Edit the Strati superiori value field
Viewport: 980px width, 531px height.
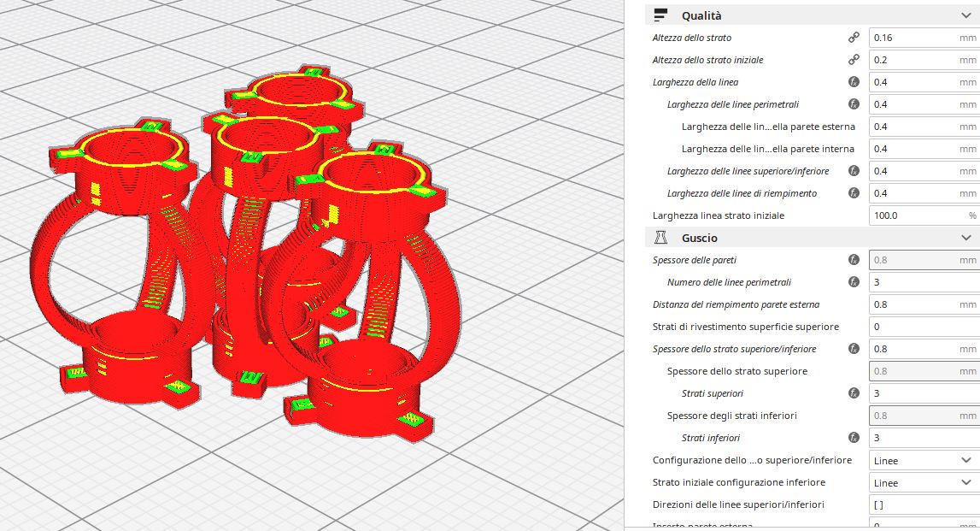click(x=924, y=393)
